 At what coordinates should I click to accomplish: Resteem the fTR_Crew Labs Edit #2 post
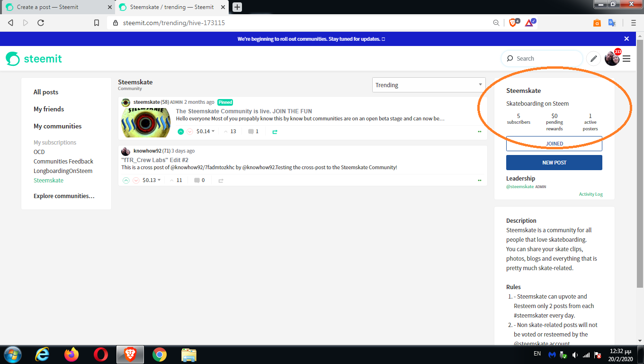pyautogui.click(x=221, y=180)
